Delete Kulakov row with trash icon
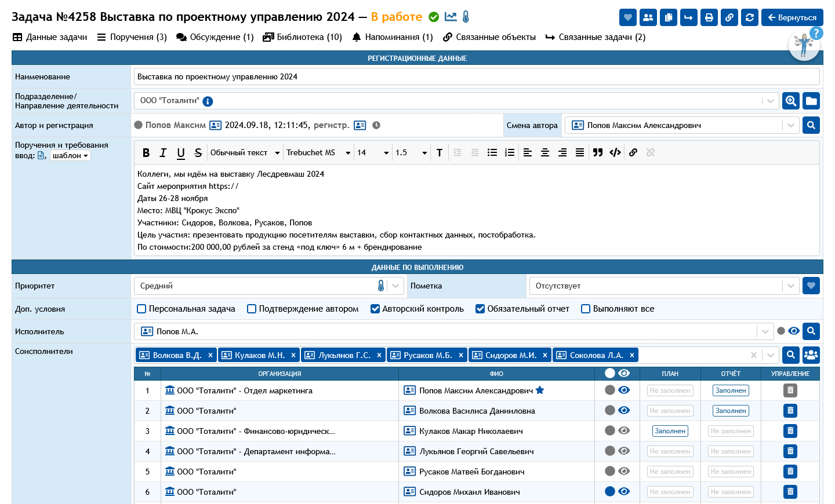 [x=790, y=431]
